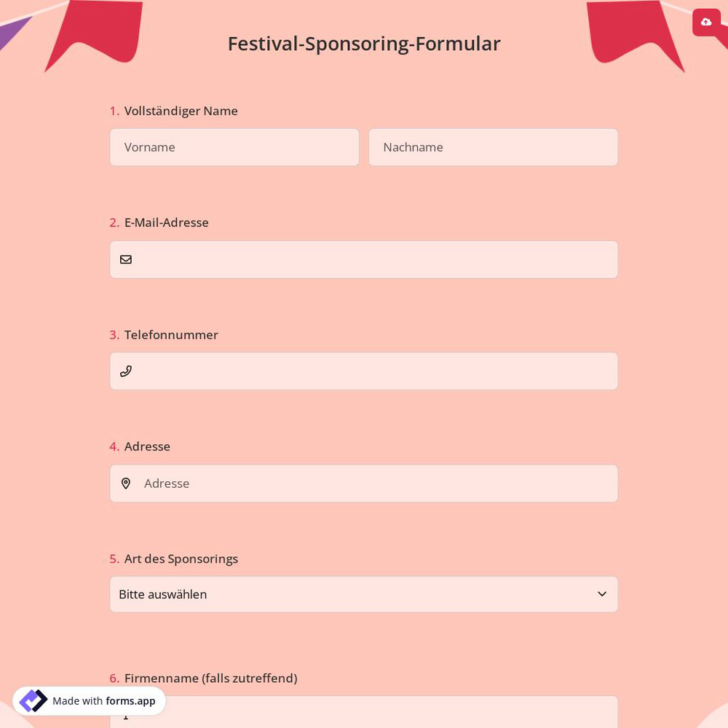
Task: Click the chevron arrow on the sponsorship dropdown
Action: pos(602,594)
